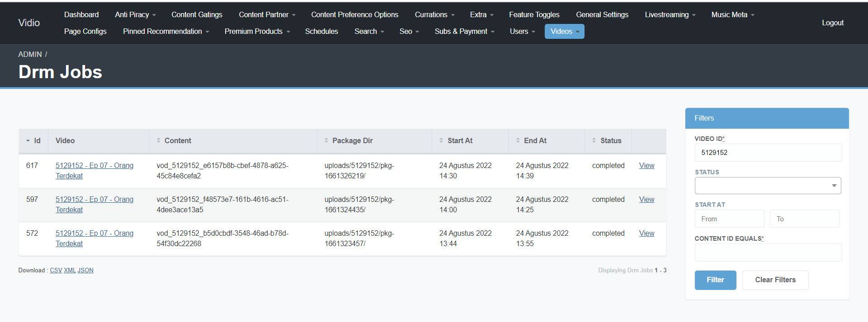Open the Pinned Recommendation menu
This screenshot has height=322, width=868.
165,31
